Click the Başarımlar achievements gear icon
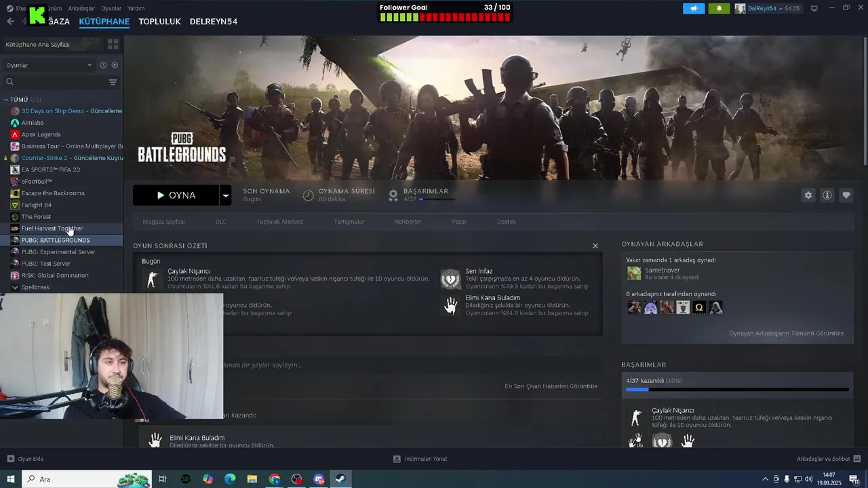 (x=393, y=195)
